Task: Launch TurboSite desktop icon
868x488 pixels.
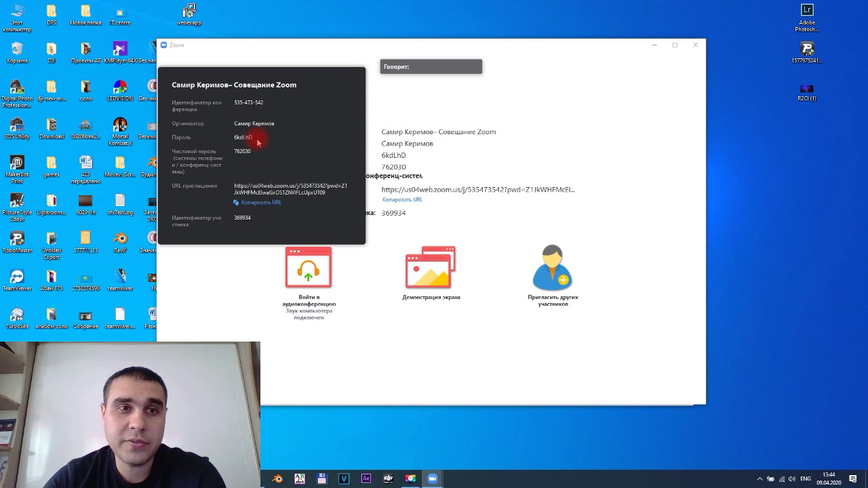Action: click(17, 319)
